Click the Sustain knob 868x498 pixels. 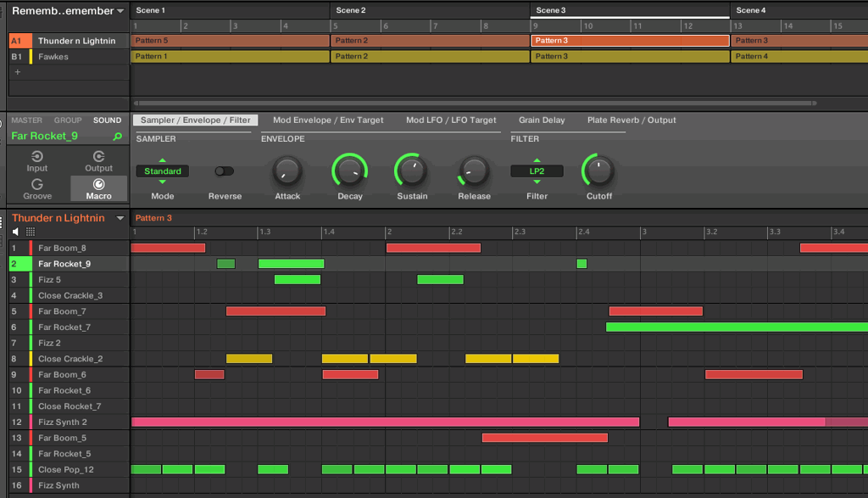click(412, 171)
